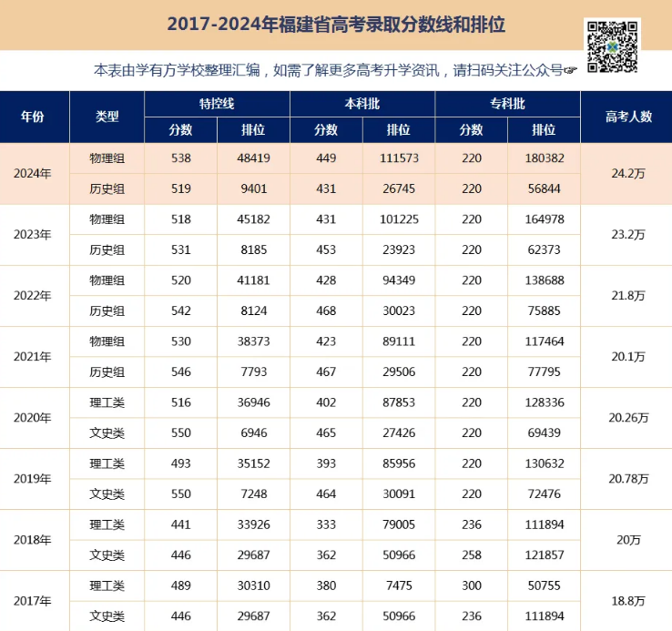The image size is (672, 631).
Task: Click the 79005 rank cell
Action: point(399,524)
